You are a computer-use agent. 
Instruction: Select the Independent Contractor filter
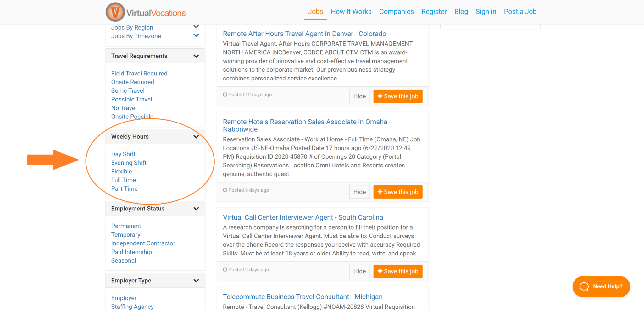(143, 243)
